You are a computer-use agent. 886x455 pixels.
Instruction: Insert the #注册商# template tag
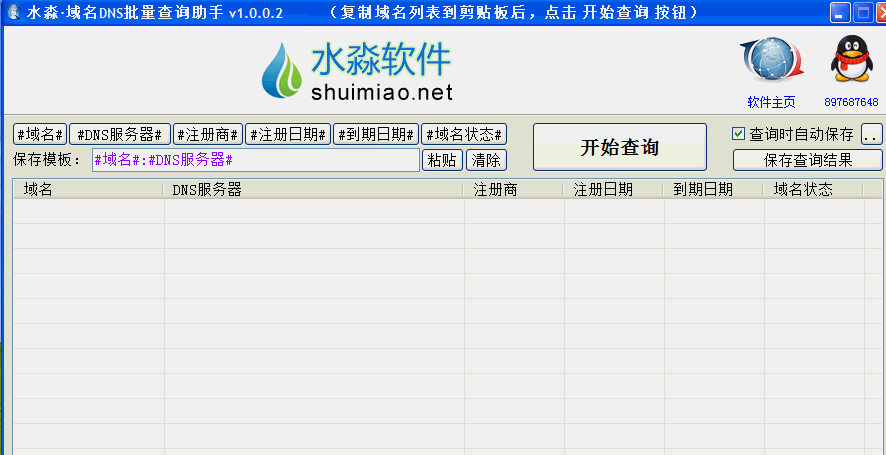(208, 134)
